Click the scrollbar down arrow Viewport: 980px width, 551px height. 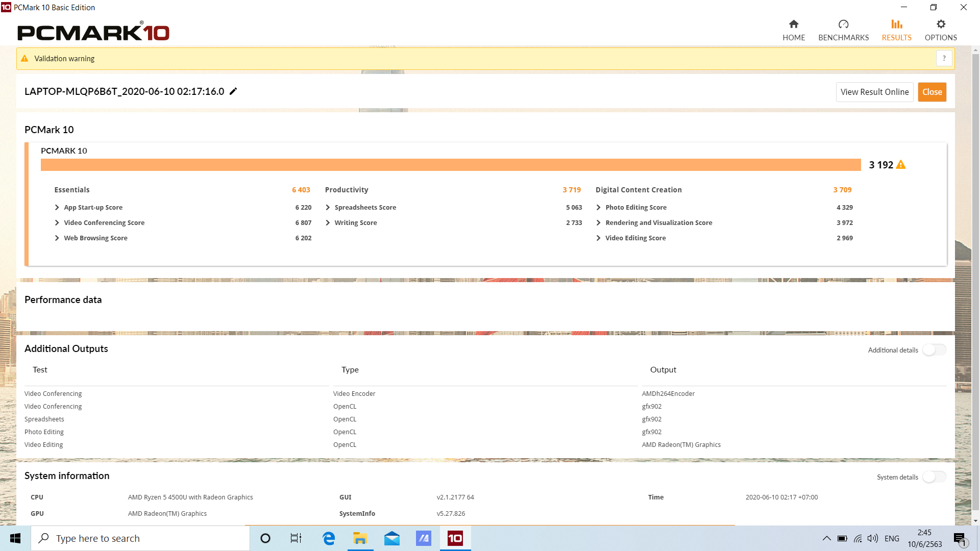(975, 521)
